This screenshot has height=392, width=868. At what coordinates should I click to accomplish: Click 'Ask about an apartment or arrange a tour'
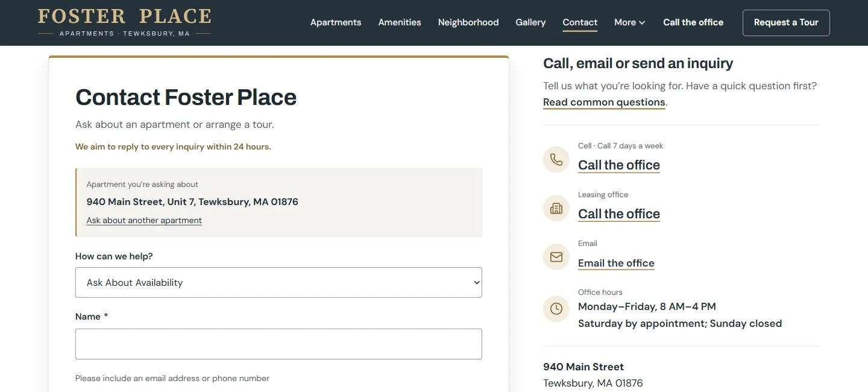[175, 125]
